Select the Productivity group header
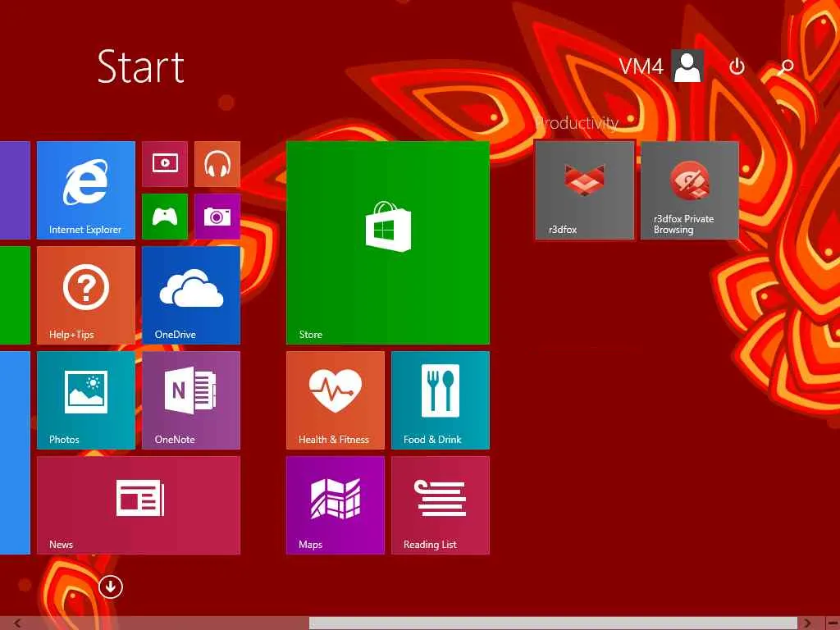 click(x=577, y=123)
